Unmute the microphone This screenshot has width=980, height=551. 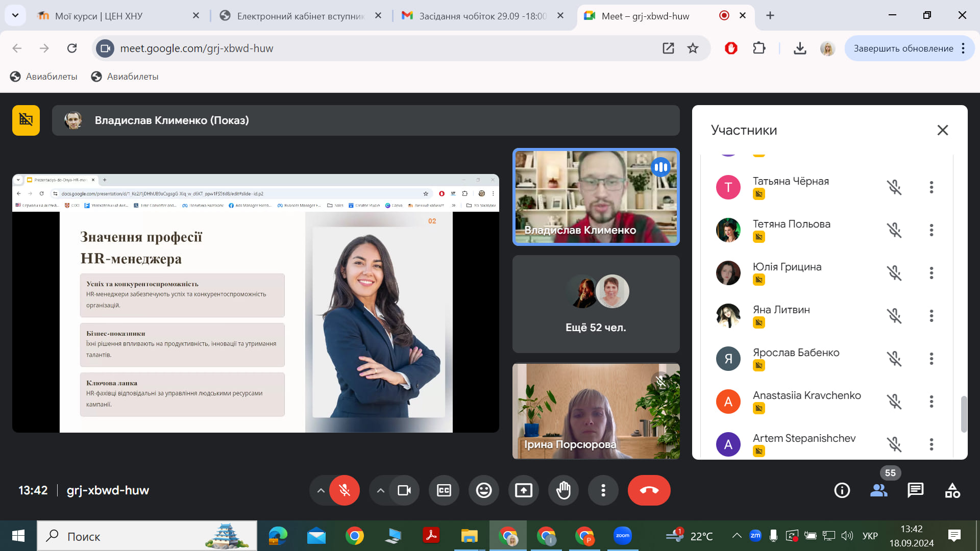click(x=345, y=490)
